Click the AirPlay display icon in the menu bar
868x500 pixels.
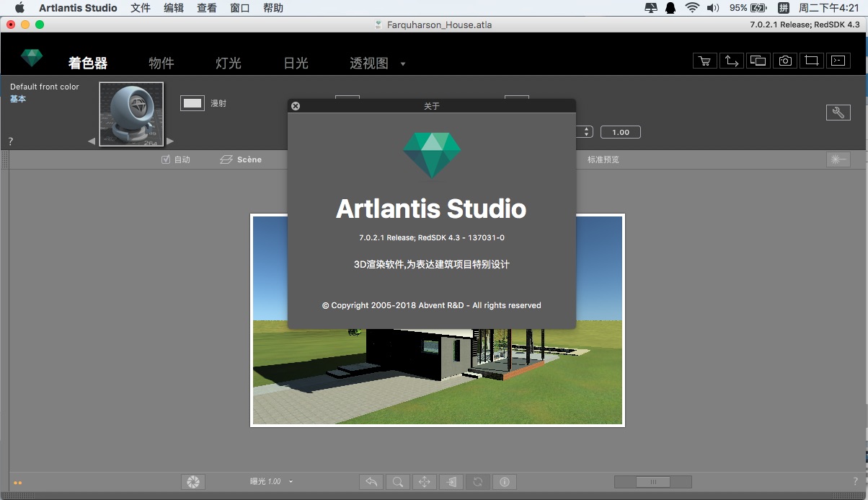click(x=651, y=8)
